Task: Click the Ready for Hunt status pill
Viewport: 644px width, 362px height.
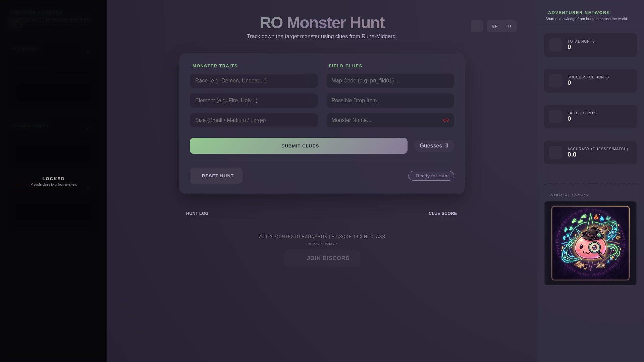Action: (431, 176)
